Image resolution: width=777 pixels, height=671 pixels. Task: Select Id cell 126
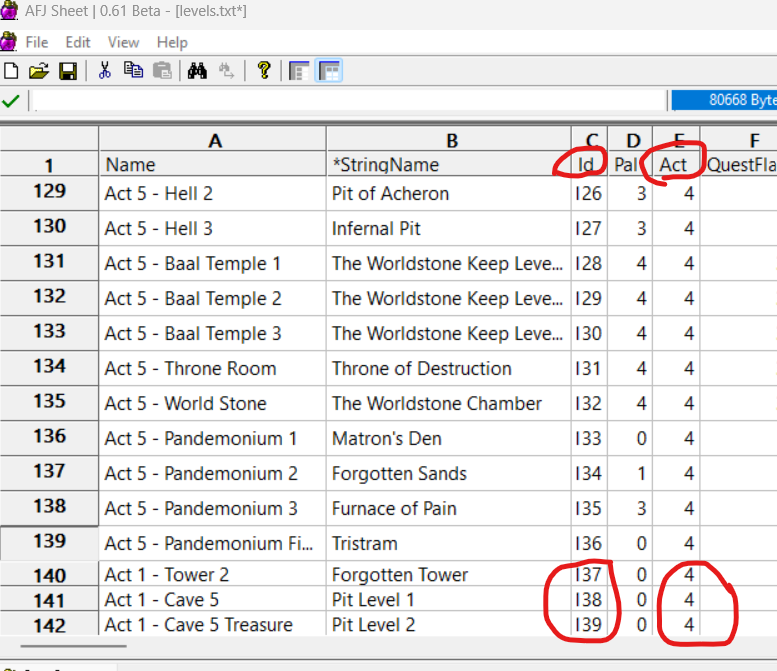589,193
